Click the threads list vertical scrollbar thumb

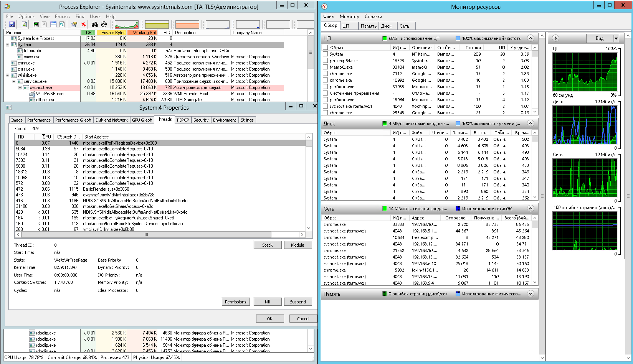click(309, 143)
